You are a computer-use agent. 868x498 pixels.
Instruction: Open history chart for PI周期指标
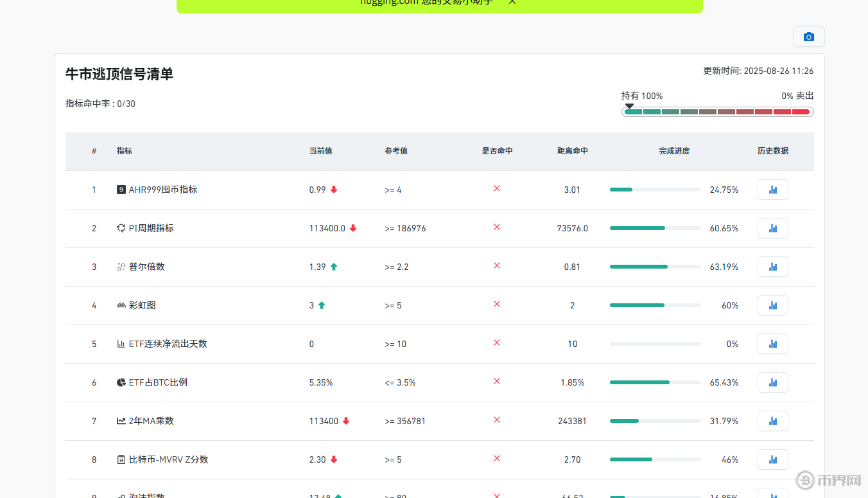pos(772,228)
